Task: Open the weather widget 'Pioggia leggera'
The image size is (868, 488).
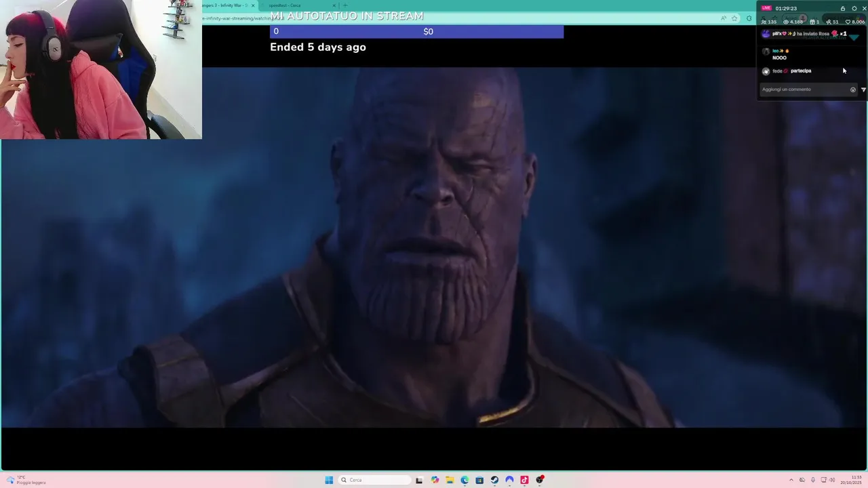Action: click(24, 480)
